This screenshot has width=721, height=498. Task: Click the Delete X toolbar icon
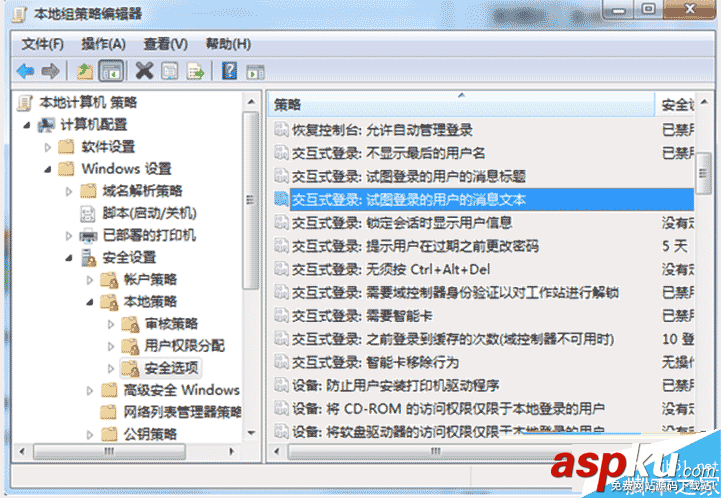tap(144, 71)
